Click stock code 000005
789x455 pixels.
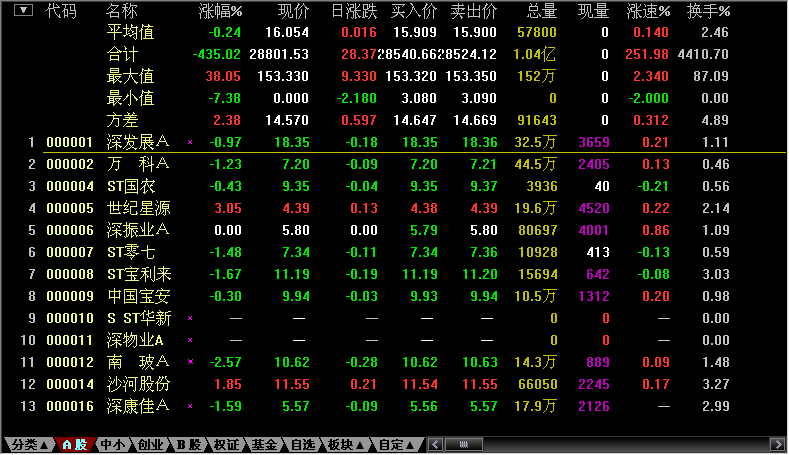point(70,208)
